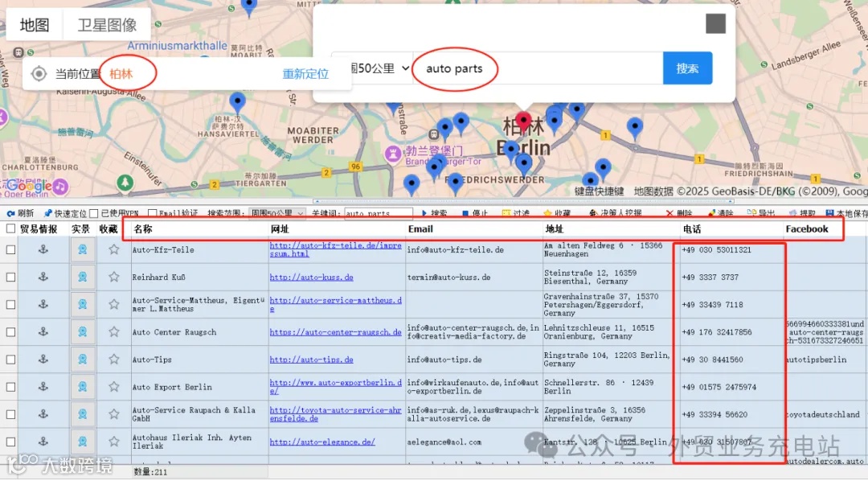The image size is (868, 481).
Task: Click the 提取 extract toolbar icon
Action: coord(792,213)
